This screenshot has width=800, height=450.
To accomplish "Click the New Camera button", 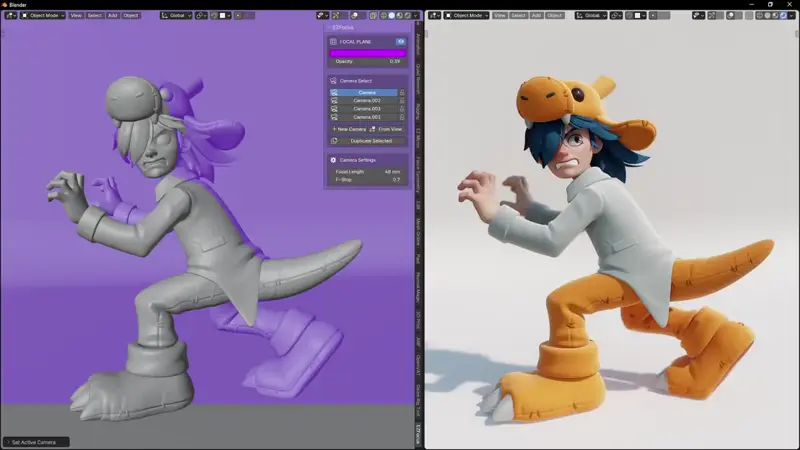I will 348,129.
